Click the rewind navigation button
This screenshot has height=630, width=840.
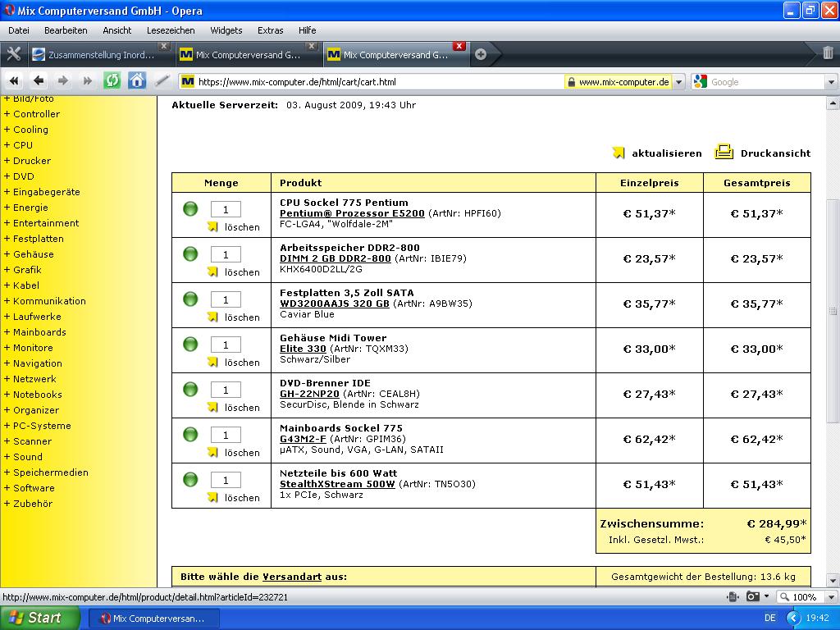[x=14, y=81]
